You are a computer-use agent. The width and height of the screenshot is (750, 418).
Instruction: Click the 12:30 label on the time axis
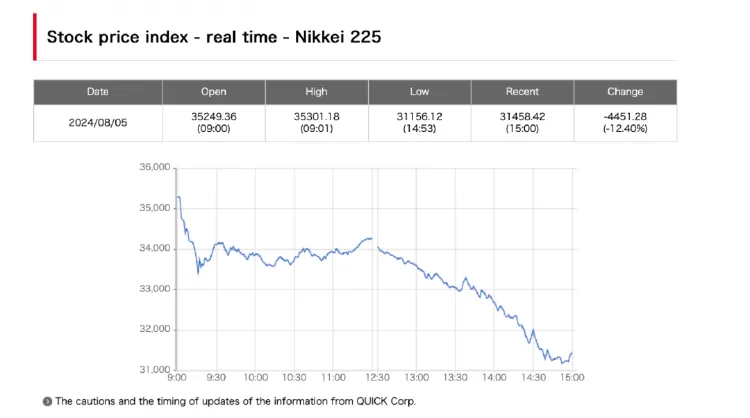[x=374, y=378]
